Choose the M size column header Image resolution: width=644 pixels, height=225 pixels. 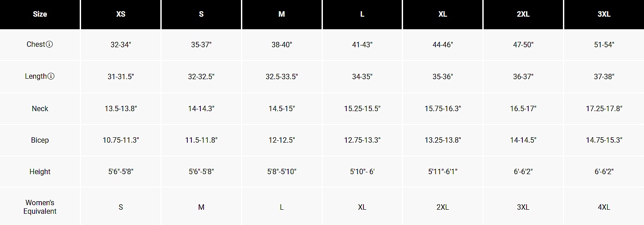point(281,14)
